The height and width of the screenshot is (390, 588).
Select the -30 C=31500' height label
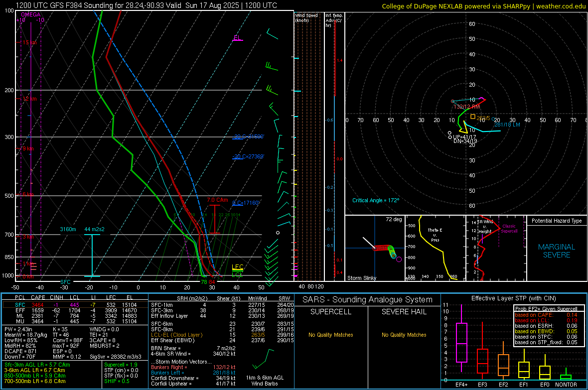point(249,136)
